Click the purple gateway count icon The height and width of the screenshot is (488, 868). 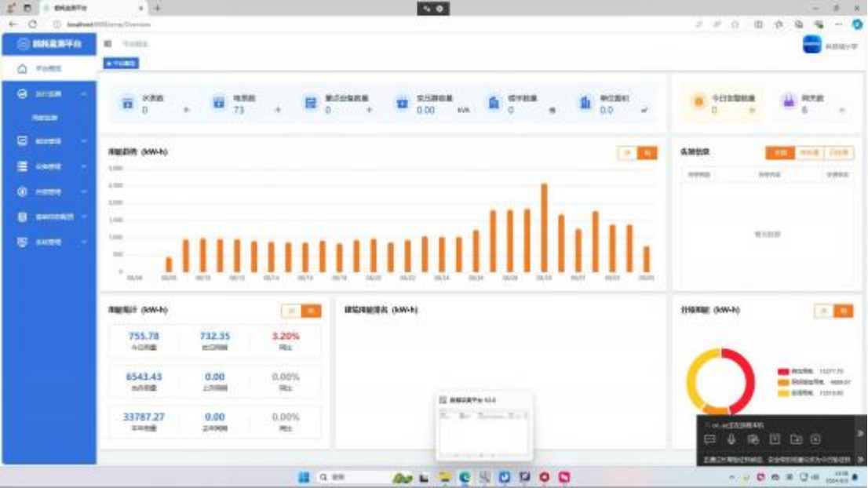[787, 103]
